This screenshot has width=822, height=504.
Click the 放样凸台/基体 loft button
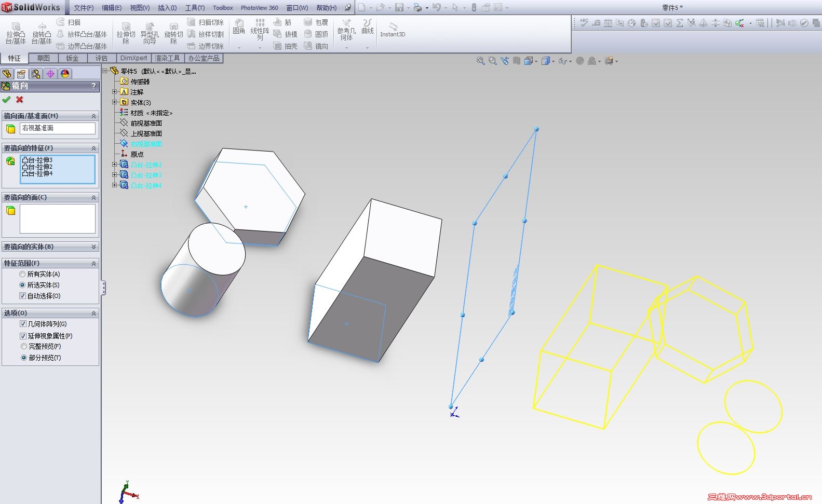[82, 34]
